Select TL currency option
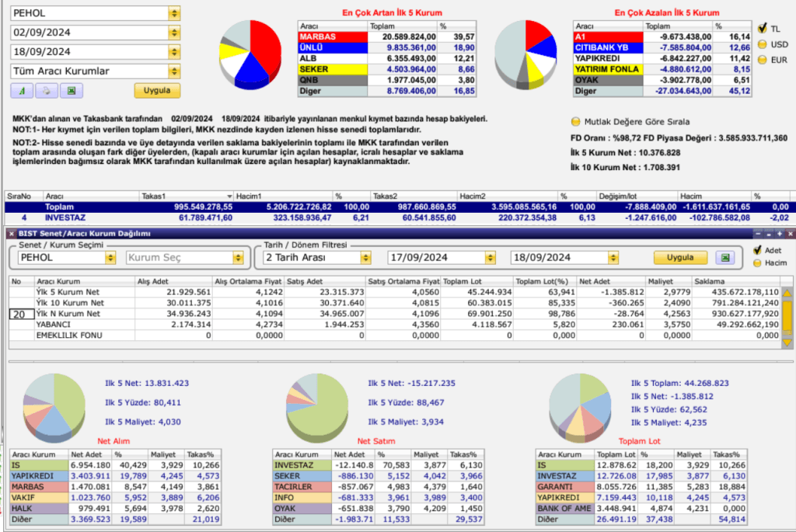The height and width of the screenshot is (532, 796). tap(762, 29)
